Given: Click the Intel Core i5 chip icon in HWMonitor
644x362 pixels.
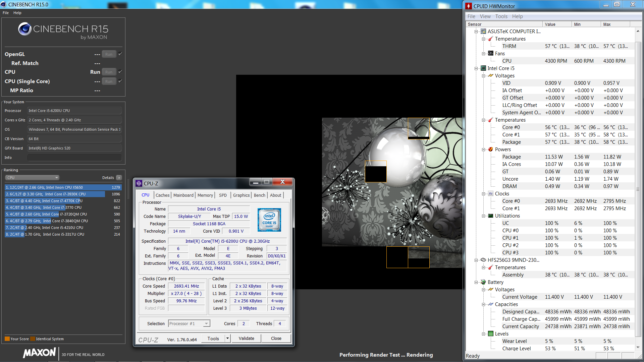Looking at the screenshot, I should (483, 68).
